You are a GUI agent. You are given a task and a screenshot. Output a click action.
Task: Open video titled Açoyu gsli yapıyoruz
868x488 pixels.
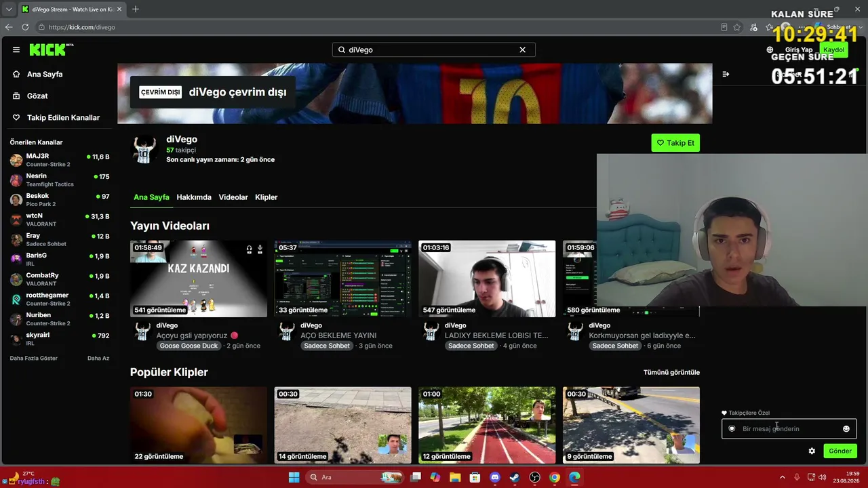[197, 335]
